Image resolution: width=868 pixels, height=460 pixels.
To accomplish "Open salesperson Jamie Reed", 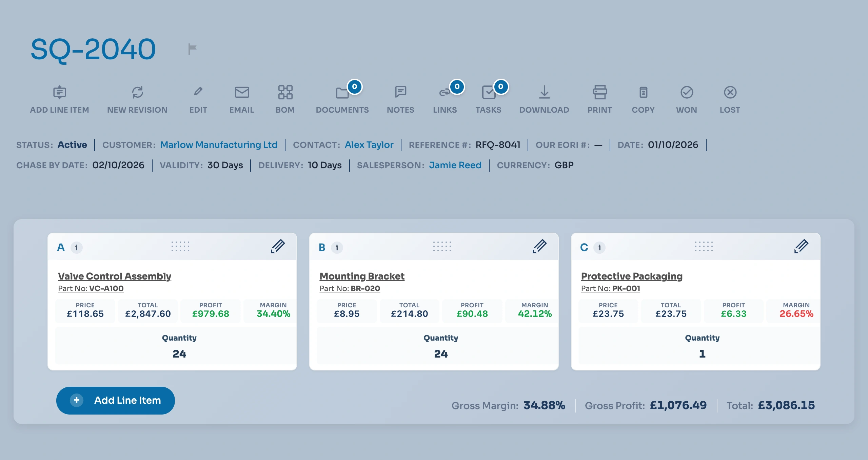I will 455,165.
